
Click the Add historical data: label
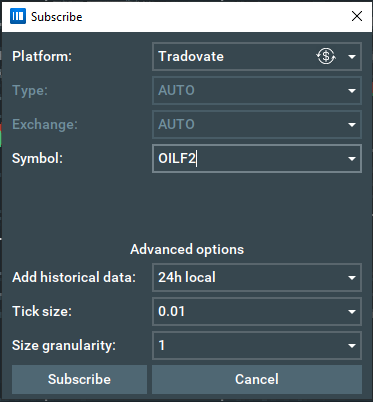pyautogui.click(x=74, y=277)
